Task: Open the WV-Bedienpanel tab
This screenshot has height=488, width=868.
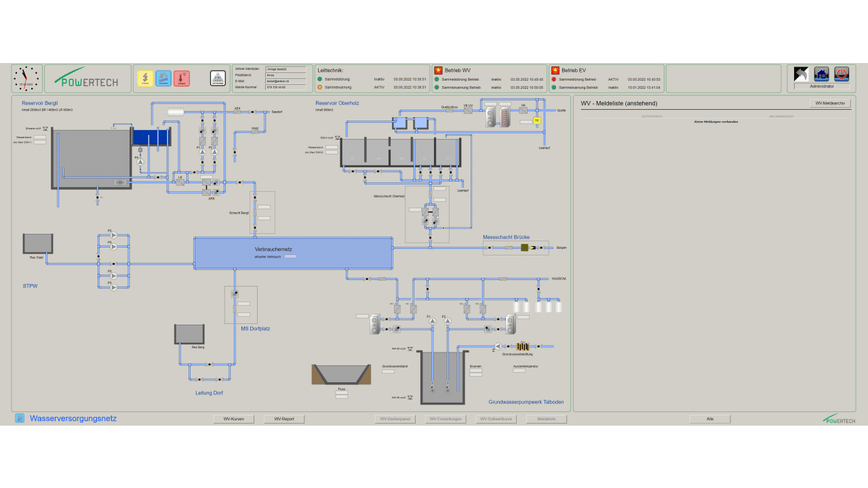Action: click(395, 419)
